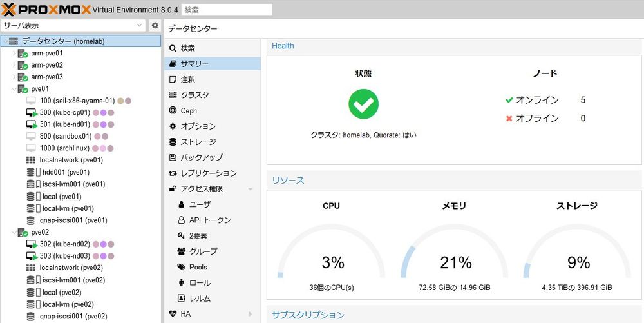
Task: Select VM 1000 (archlinux)
Action: 64,148
